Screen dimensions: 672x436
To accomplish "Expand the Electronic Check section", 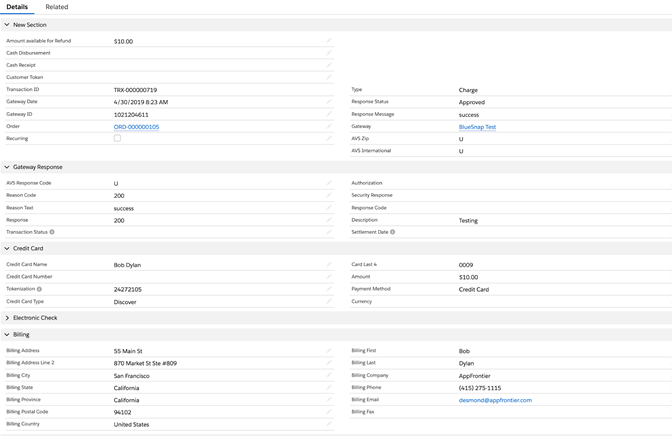I will (7, 318).
